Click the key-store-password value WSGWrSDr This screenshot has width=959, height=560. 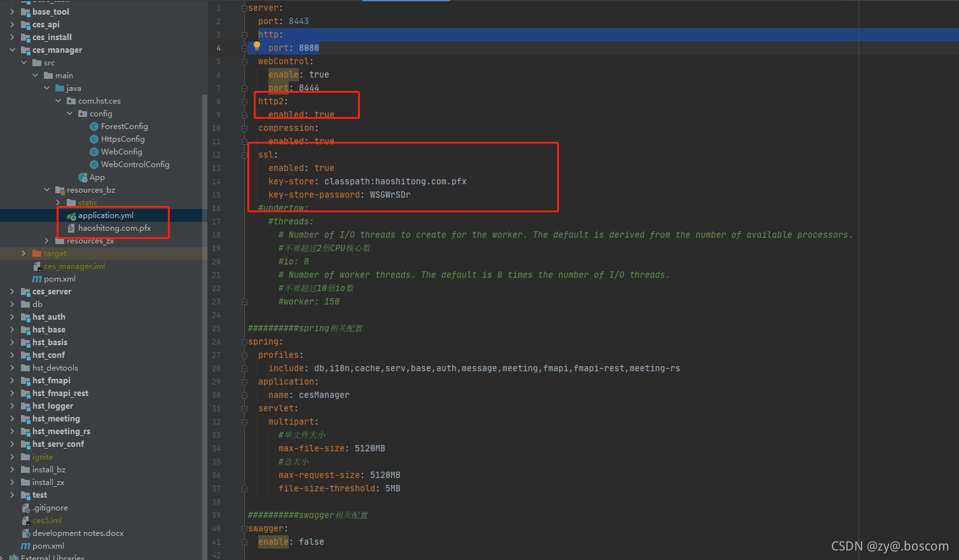(390, 195)
